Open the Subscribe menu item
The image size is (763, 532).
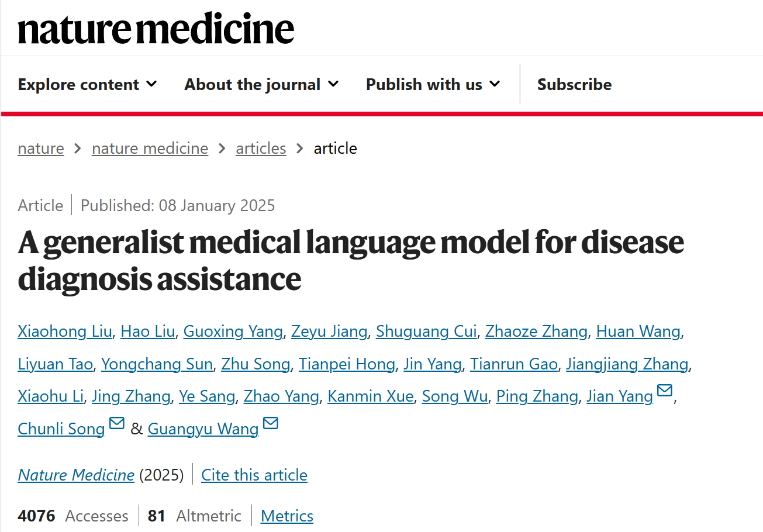574,84
